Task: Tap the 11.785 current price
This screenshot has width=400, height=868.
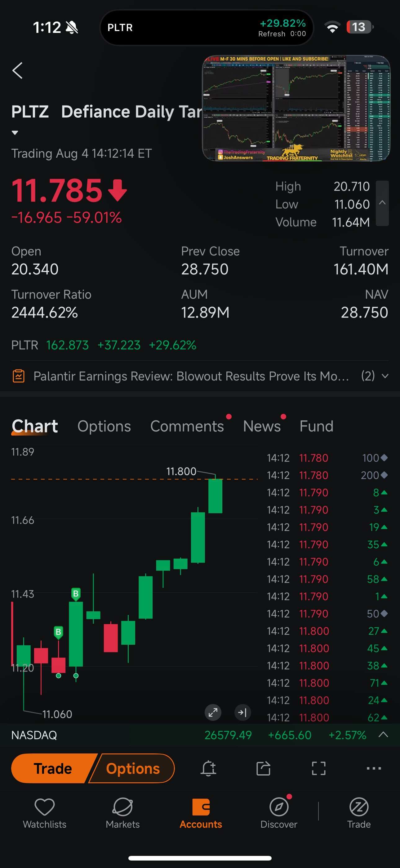Action: coord(57,190)
